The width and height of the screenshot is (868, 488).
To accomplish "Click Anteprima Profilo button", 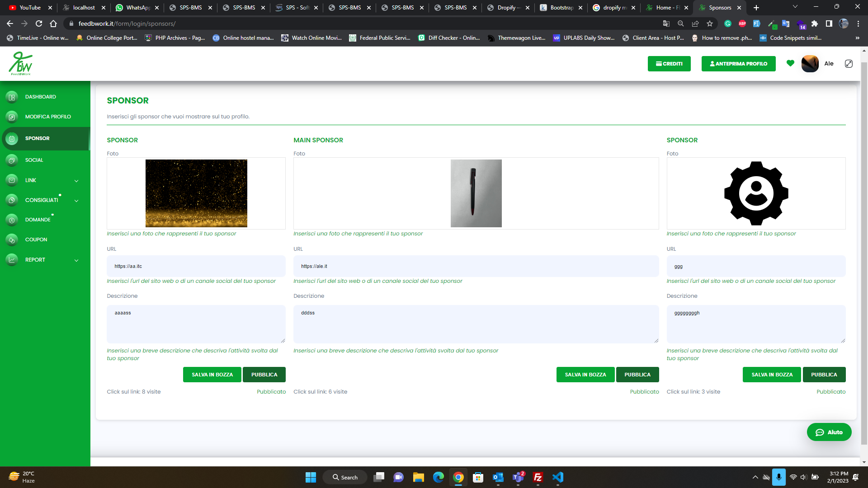I will coord(738,64).
